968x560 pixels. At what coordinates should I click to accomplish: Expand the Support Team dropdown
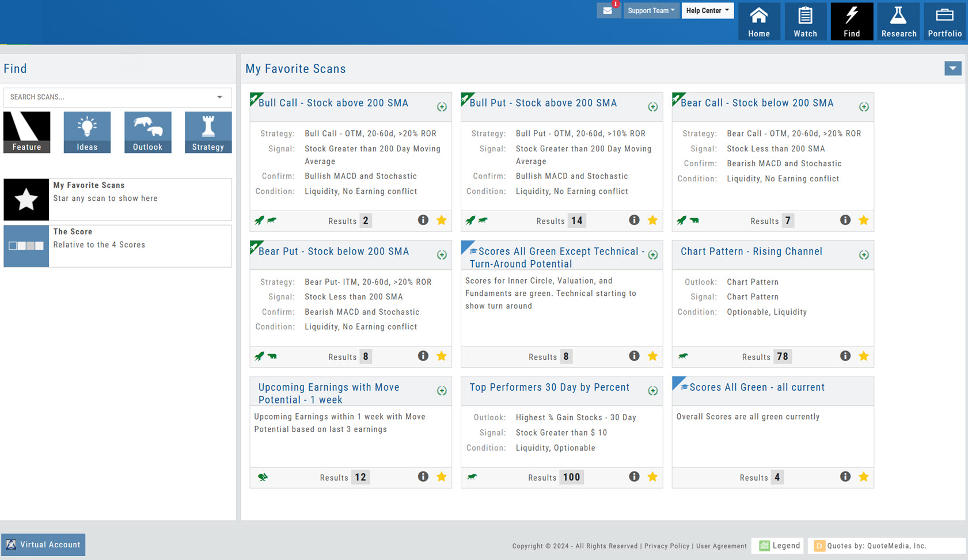click(651, 10)
